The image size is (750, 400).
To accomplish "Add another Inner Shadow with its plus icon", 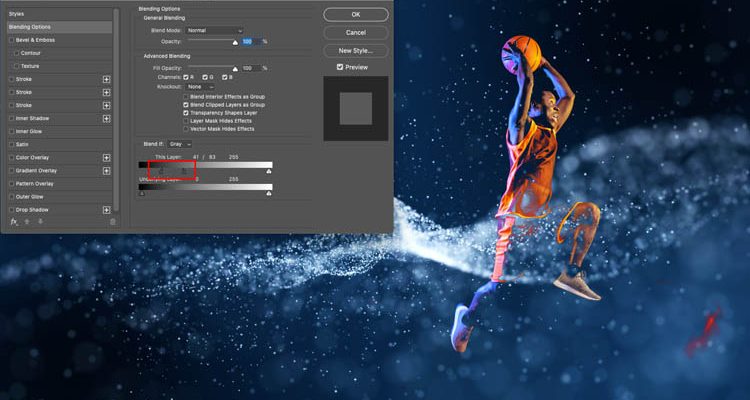I will (106, 118).
